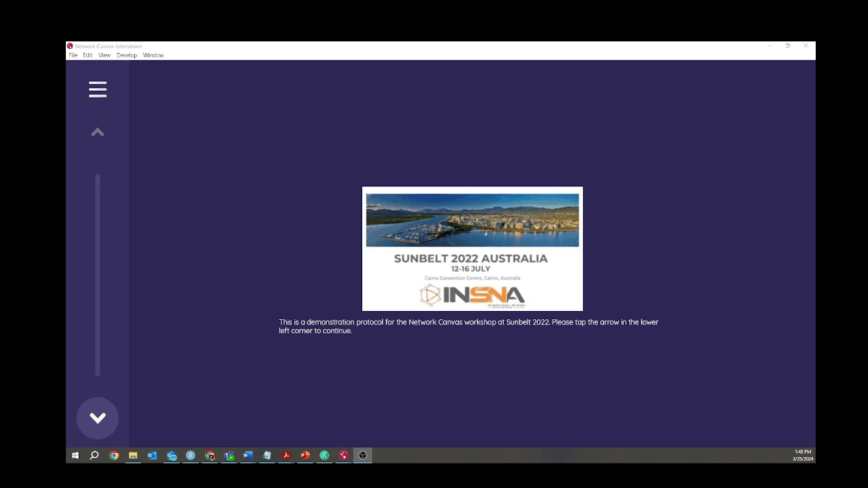Open Microsoft Teams from the taskbar
The width and height of the screenshot is (868, 488).
(x=229, y=455)
